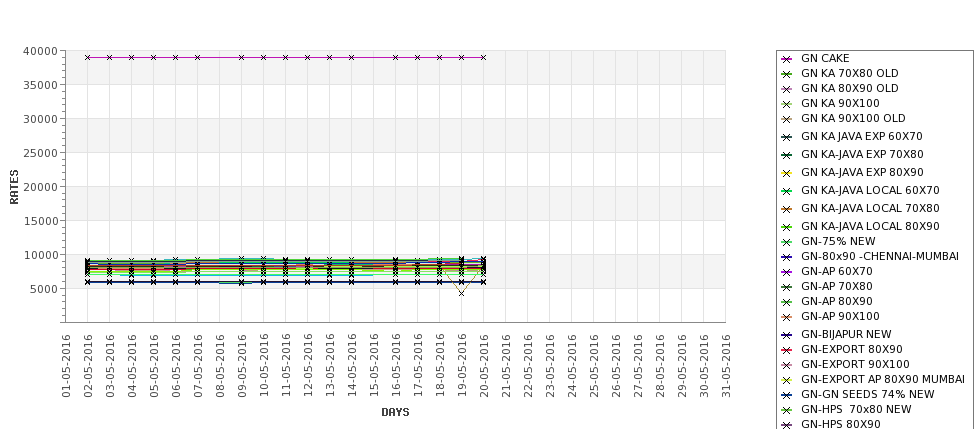This screenshot has height=429, width=975.
Task: Click the GN CAKE data point on 02-05-2016
Action: point(88,57)
